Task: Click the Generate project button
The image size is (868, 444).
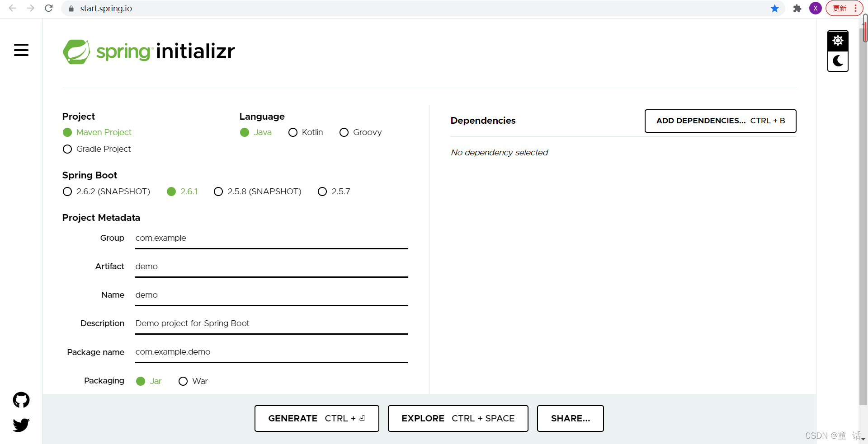Action: point(317,419)
